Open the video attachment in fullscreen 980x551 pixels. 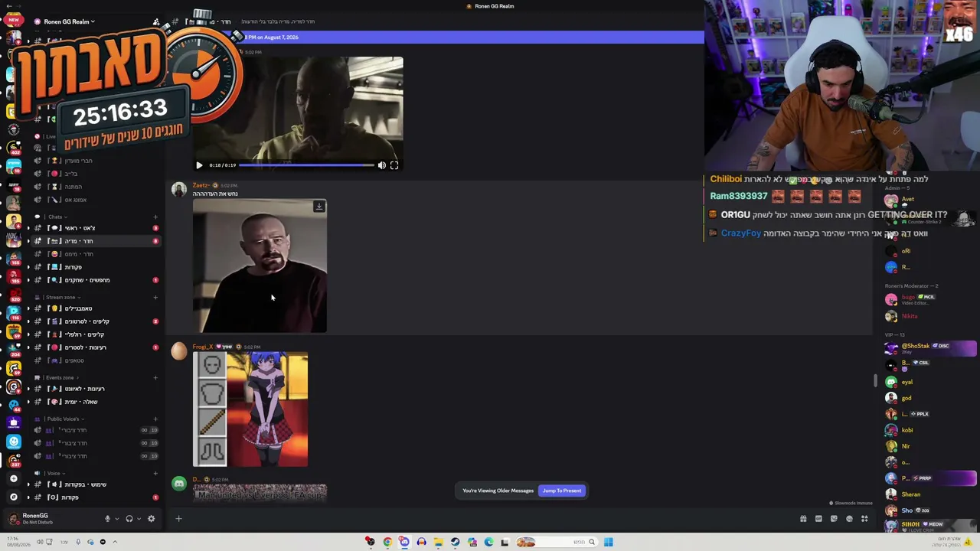pos(394,165)
